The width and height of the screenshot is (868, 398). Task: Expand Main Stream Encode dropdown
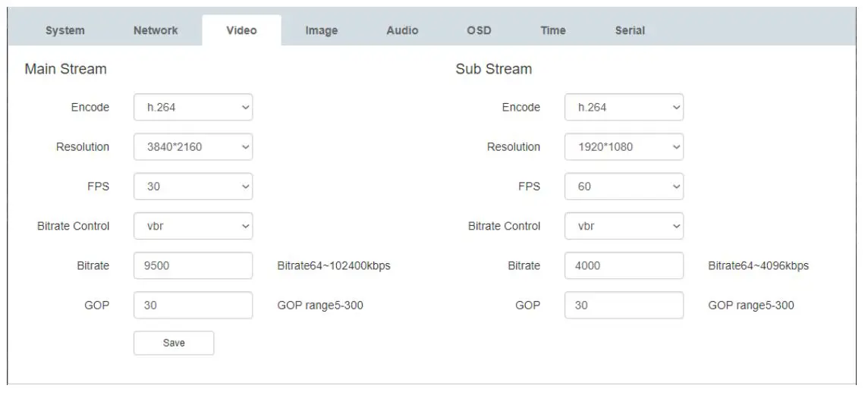(193, 108)
